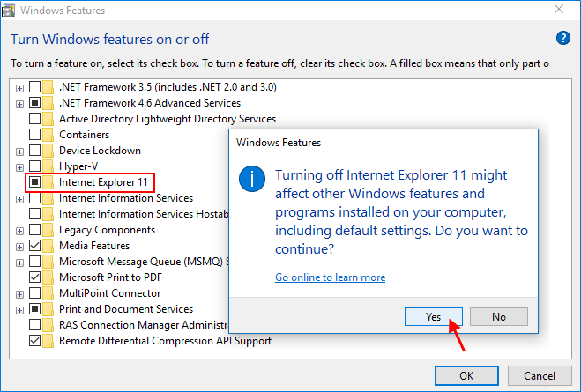Uncheck the Microsoft Print to PDF checkbox
This screenshot has width=581, height=392.
point(35,277)
